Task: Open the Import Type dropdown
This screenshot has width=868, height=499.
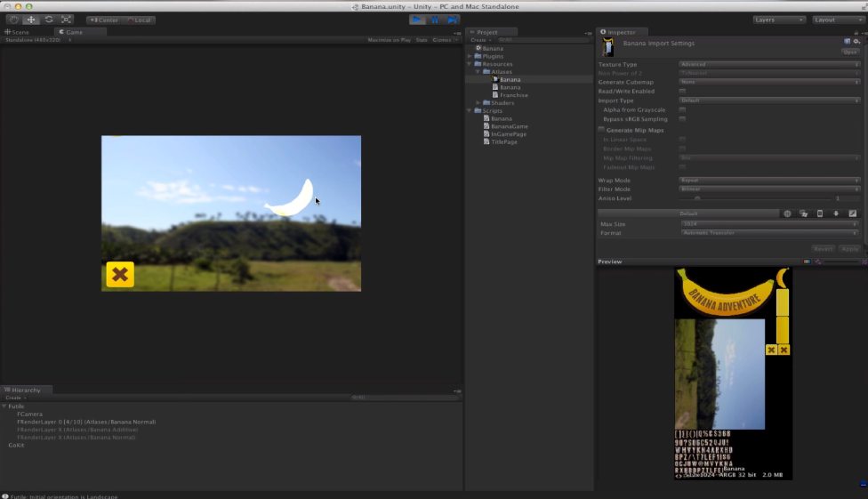Action: pyautogui.click(x=769, y=101)
